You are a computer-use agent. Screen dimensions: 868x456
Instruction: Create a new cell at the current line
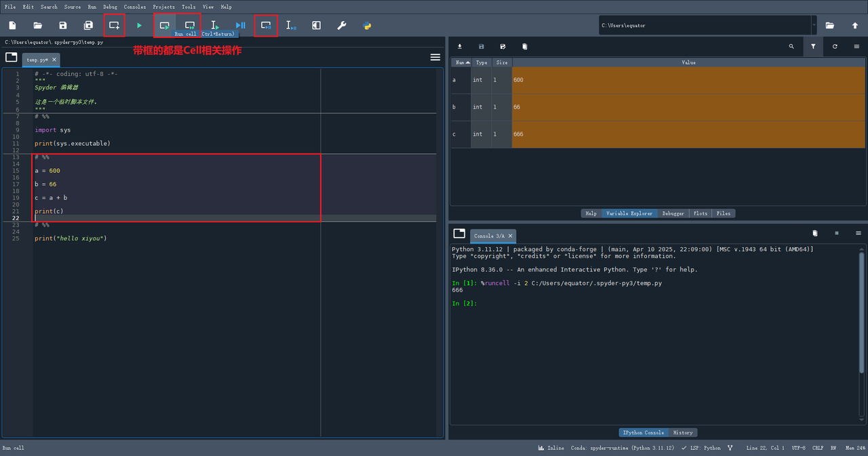pos(114,25)
